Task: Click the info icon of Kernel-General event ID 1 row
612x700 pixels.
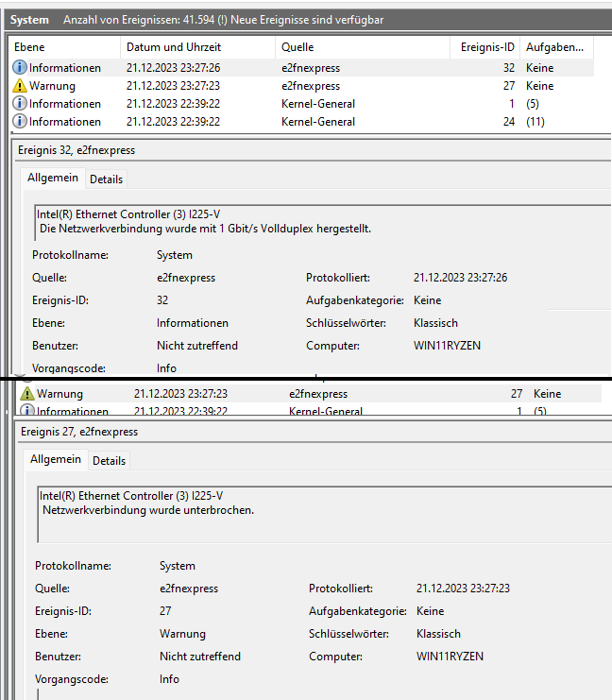Action: [20, 104]
